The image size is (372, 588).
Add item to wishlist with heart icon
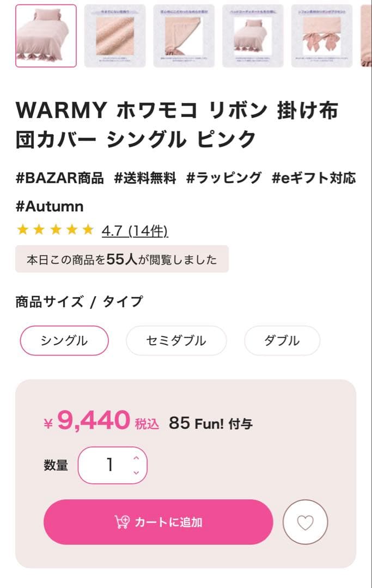click(305, 522)
